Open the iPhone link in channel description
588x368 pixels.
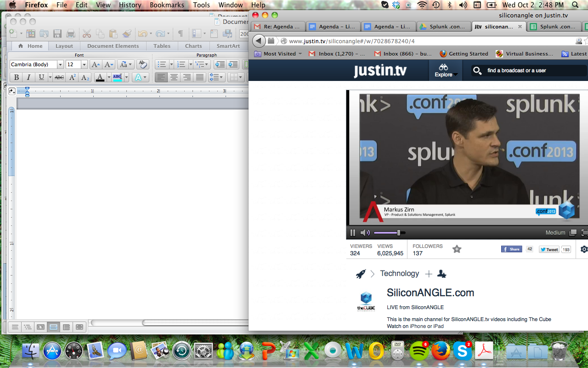point(418,326)
